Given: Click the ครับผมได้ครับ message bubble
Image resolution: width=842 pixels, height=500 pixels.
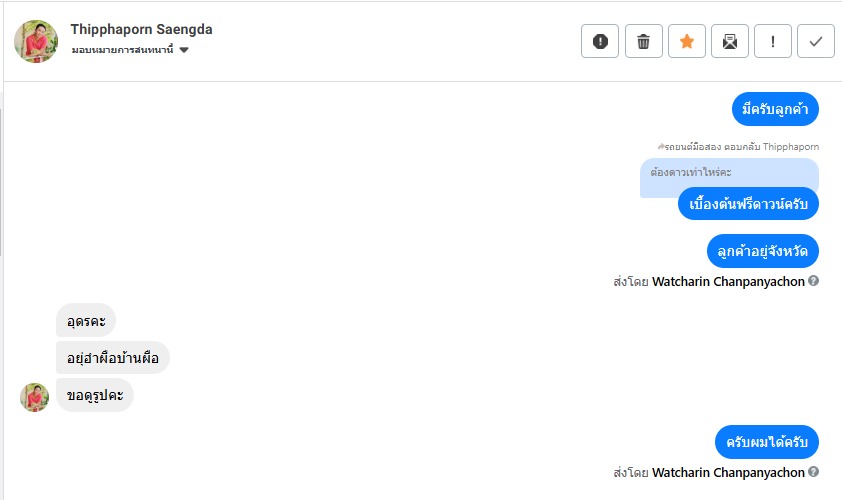Looking at the screenshot, I should click(767, 442).
